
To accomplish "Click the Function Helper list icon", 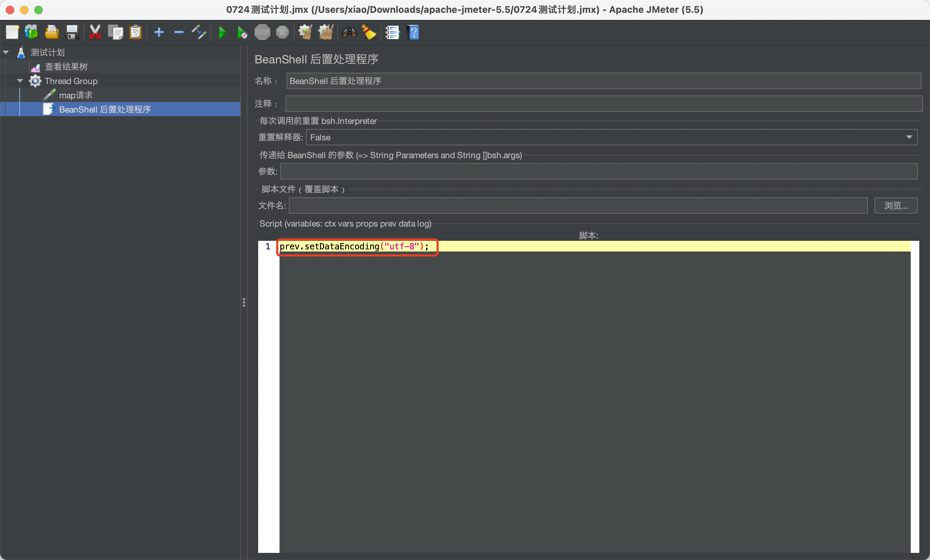I will point(393,32).
